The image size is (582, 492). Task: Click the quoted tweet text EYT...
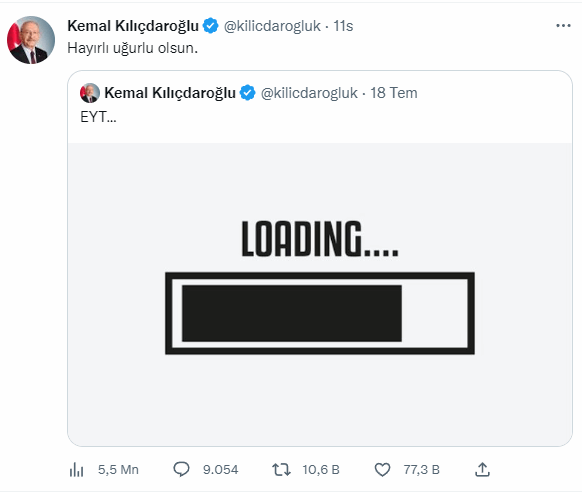[98, 117]
